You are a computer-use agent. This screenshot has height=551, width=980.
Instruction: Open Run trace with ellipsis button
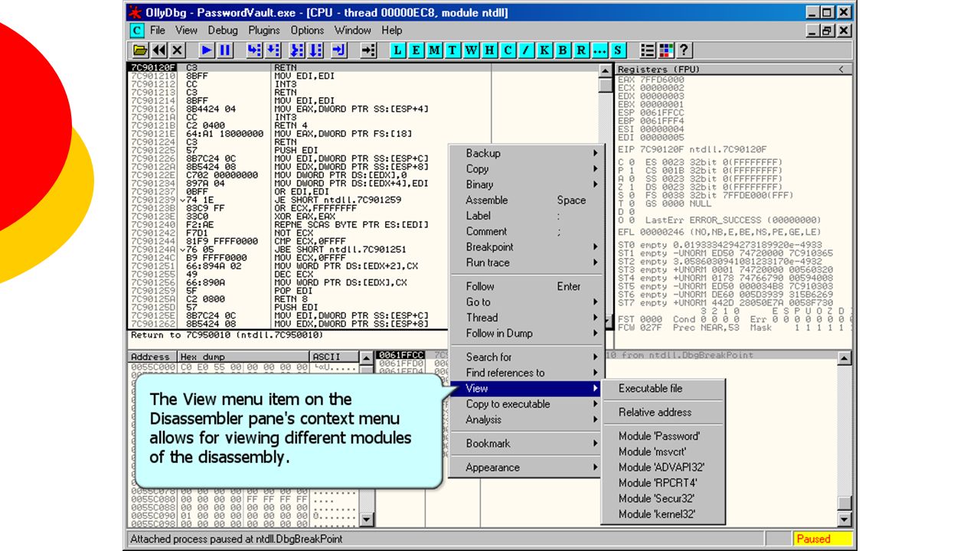coord(600,51)
